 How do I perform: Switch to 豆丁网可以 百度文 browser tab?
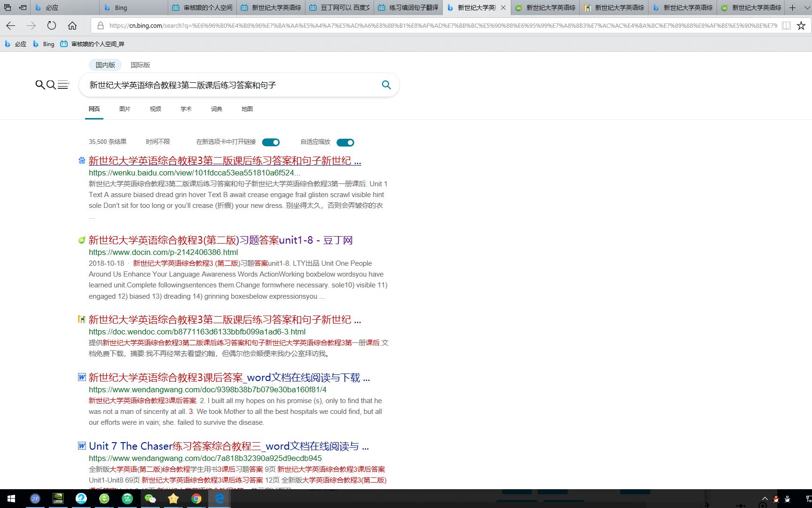(x=339, y=8)
